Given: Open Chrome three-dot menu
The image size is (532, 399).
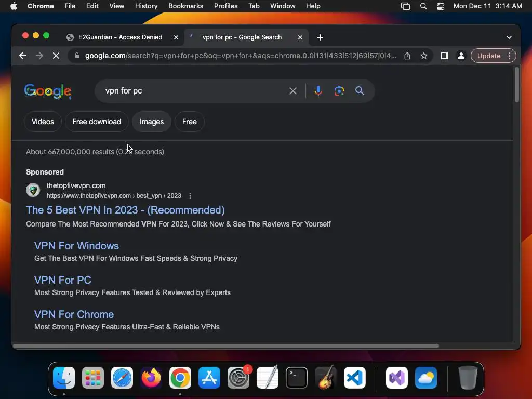Looking at the screenshot, I should [509, 56].
